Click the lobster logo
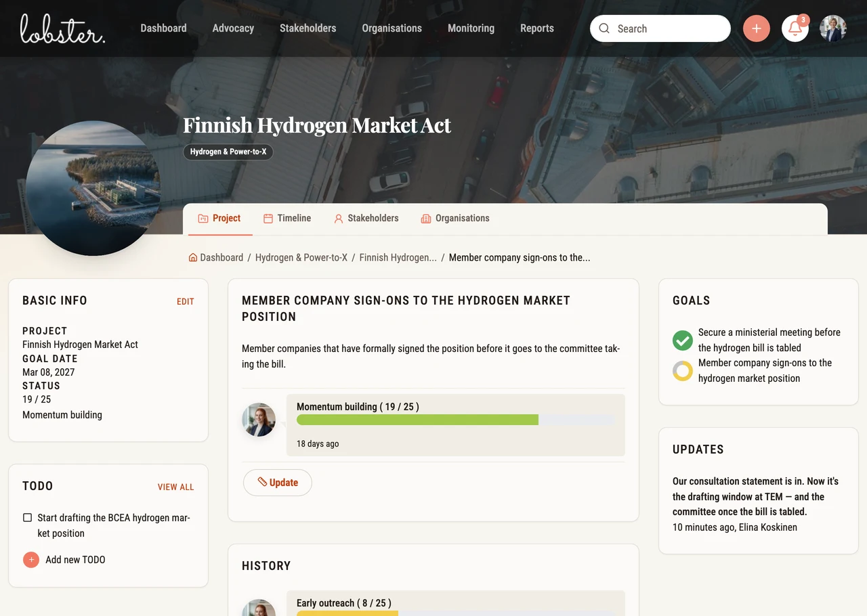867x616 pixels. [62, 28]
